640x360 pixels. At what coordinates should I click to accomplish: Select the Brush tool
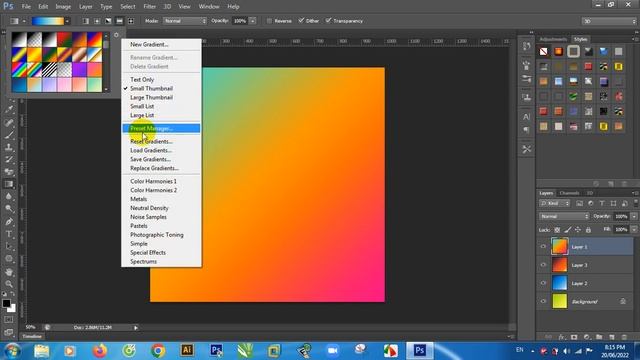9,135
